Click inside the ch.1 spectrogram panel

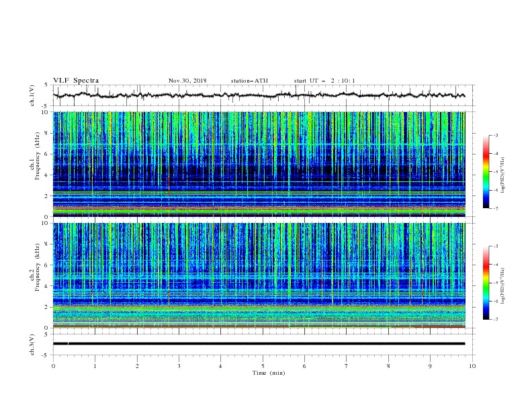click(259, 164)
